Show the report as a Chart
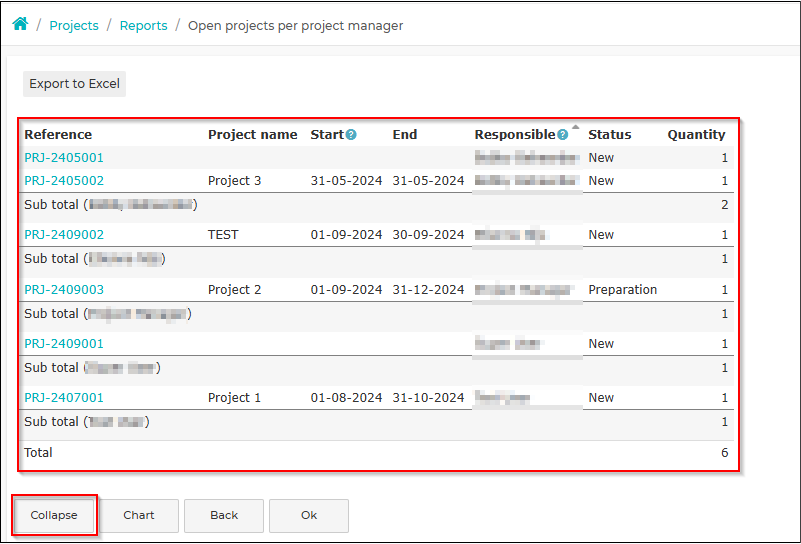This screenshot has width=801, height=544. coord(139,515)
